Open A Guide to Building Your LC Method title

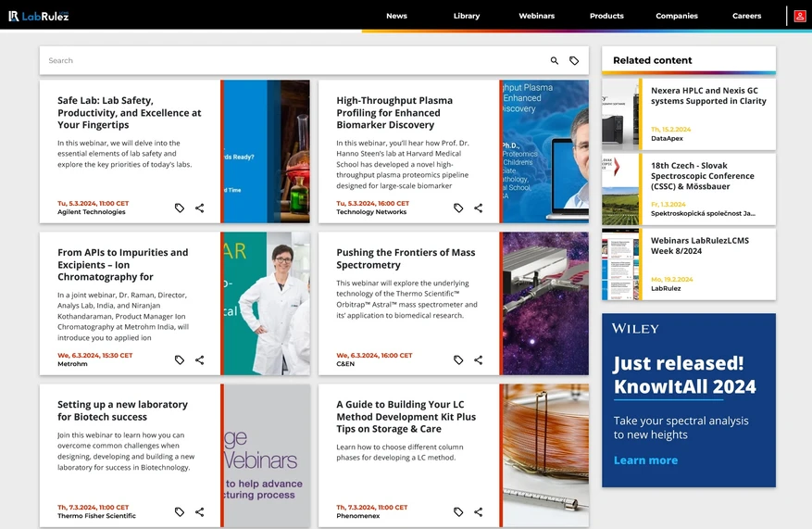406,417
